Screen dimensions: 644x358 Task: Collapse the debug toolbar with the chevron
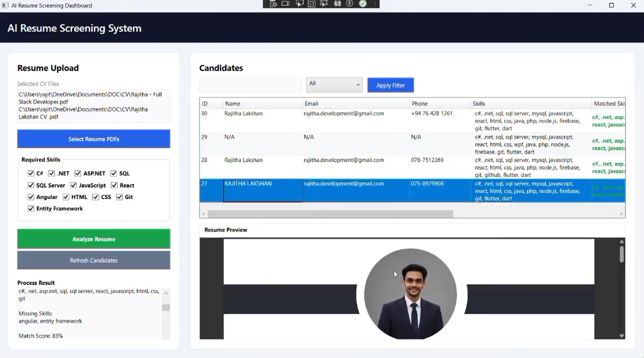coord(375,4)
